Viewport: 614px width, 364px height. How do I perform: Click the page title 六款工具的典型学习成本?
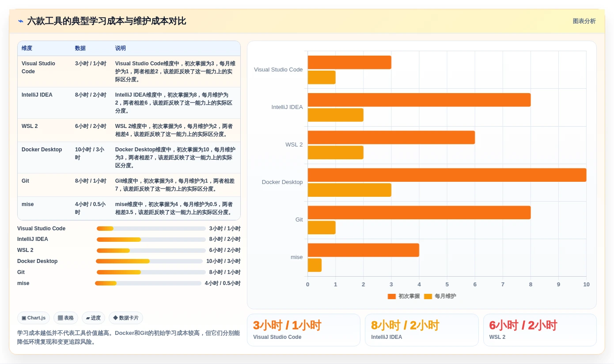(106, 21)
